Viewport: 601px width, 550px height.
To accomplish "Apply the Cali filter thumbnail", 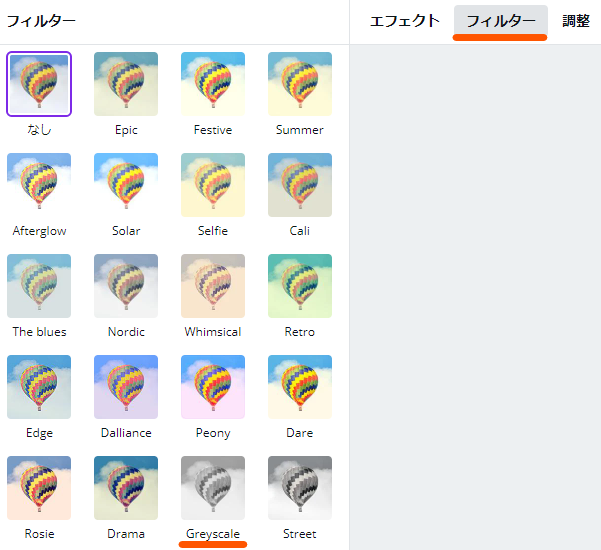I will pyautogui.click(x=300, y=185).
